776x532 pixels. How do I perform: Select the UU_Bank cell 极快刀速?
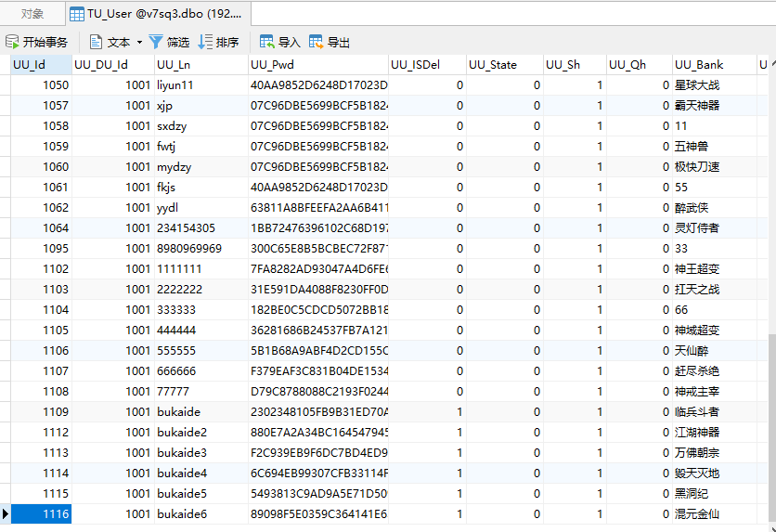715,167
